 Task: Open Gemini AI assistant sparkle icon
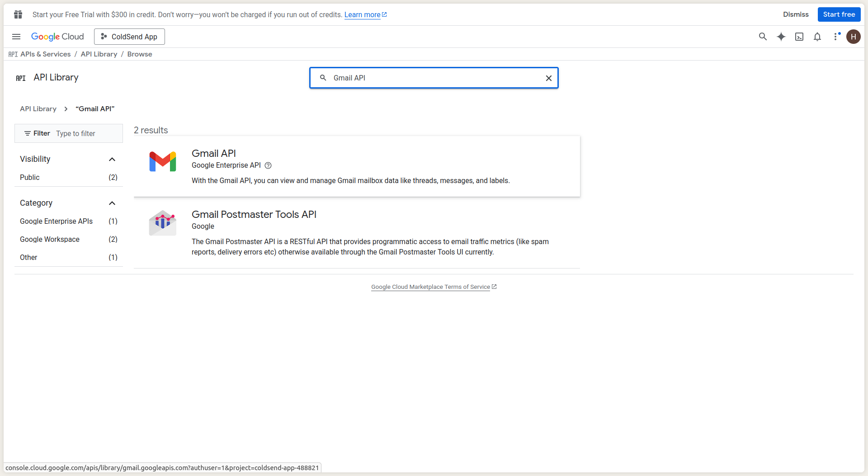[781, 37]
